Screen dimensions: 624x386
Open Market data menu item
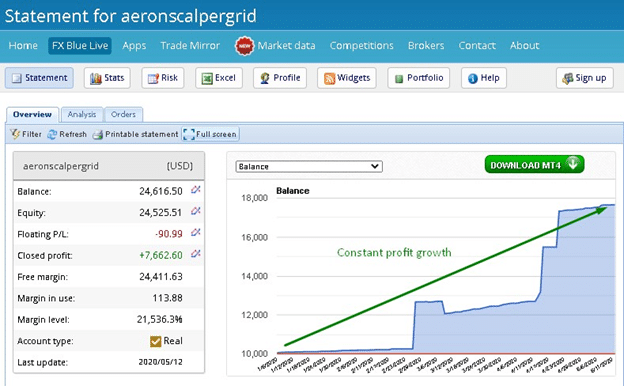tap(286, 46)
